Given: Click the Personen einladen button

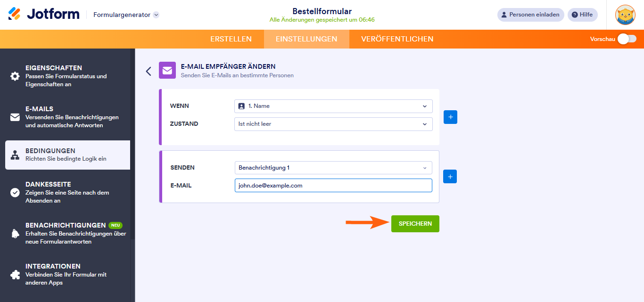Looking at the screenshot, I should click(530, 15).
